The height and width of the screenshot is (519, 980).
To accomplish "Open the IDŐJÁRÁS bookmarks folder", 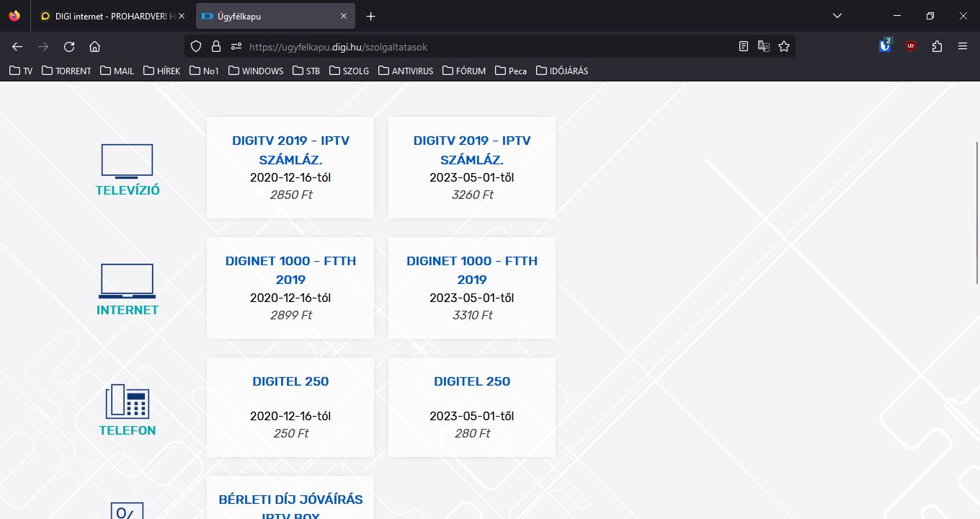I will (562, 71).
